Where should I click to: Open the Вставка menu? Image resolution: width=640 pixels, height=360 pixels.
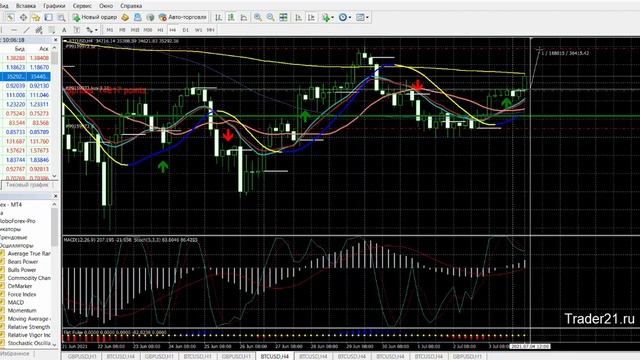point(26,6)
